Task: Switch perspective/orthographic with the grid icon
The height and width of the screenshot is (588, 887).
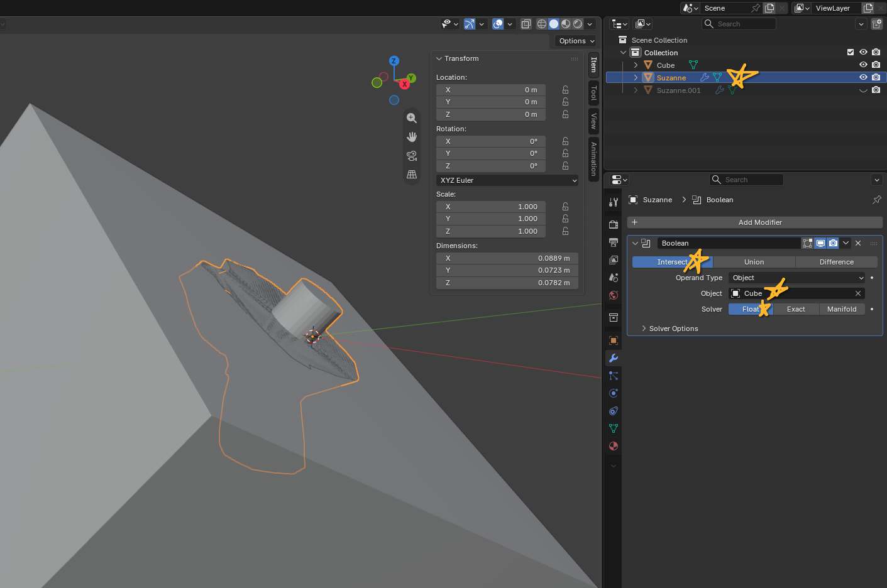Action: tap(412, 175)
